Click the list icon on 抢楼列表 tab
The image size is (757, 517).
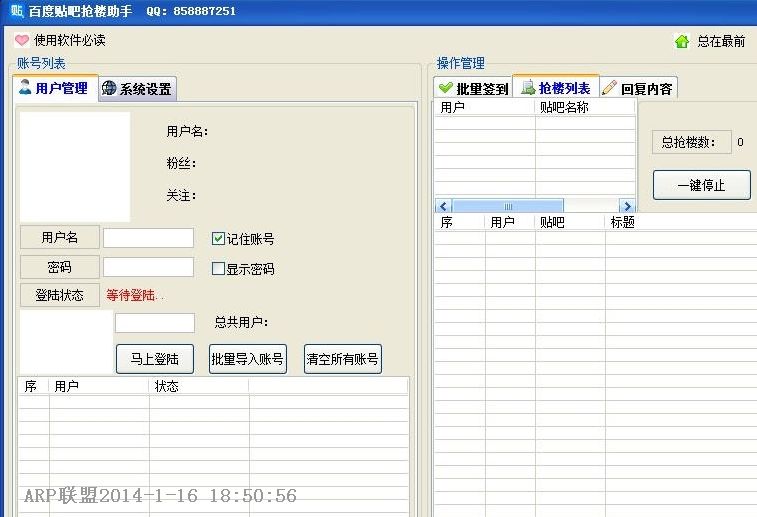[x=527, y=88]
